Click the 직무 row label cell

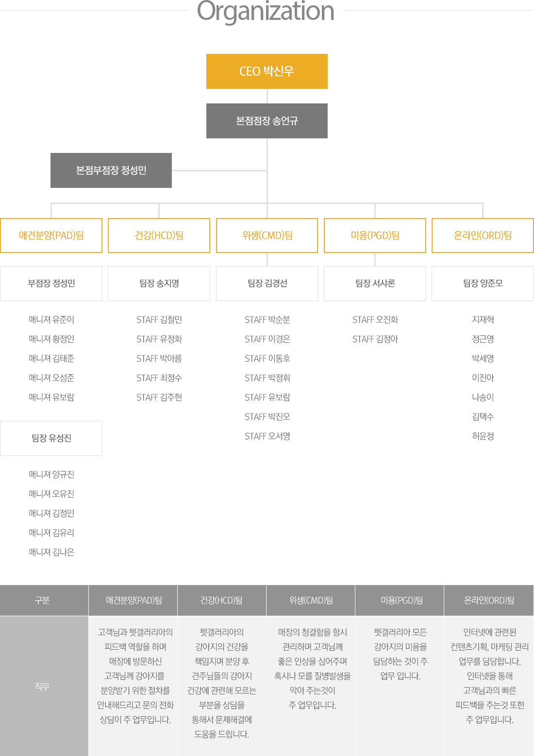[42, 686]
